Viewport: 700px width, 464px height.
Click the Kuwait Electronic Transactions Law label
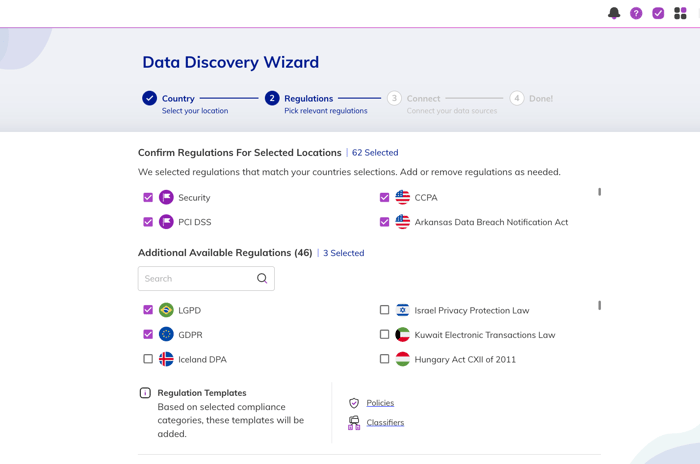(485, 335)
